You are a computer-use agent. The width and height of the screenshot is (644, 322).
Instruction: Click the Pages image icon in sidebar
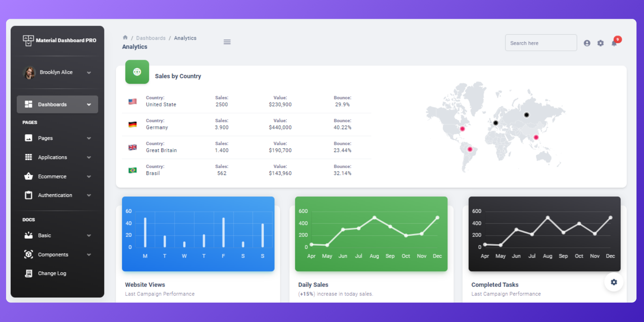pyautogui.click(x=29, y=138)
